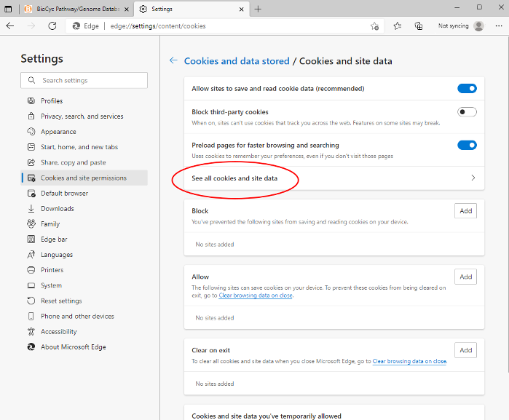
Task: Click Add button in the Block section
Action: click(x=466, y=211)
